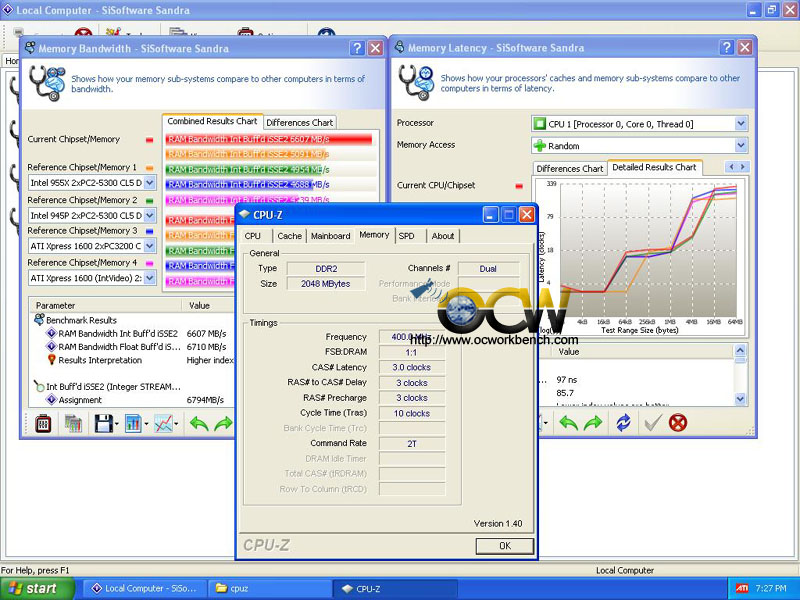The height and width of the screenshot is (600, 800).
Task: Click the red calculator icon in Memory Bandwidth toolbar
Action: (43, 423)
